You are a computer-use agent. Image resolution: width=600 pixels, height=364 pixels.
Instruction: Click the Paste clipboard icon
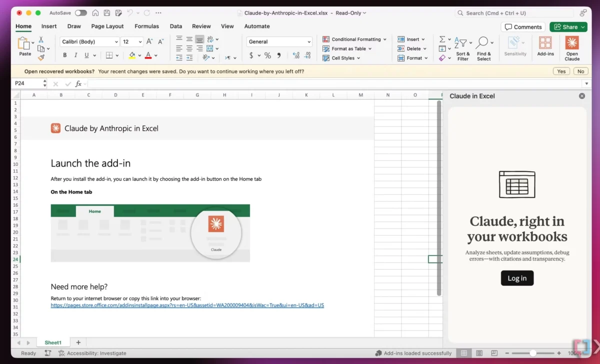tap(23, 43)
